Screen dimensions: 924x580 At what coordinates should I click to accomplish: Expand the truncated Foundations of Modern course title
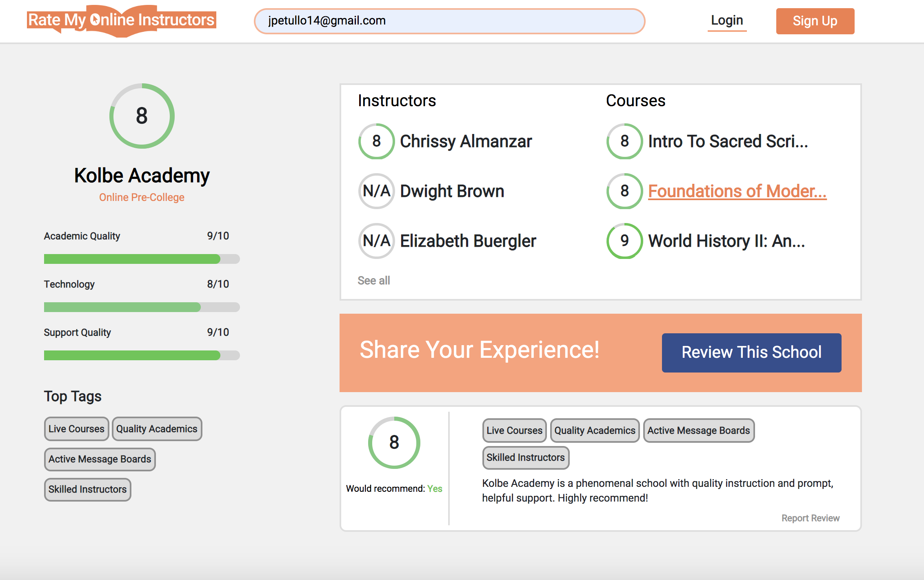(x=737, y=191)
